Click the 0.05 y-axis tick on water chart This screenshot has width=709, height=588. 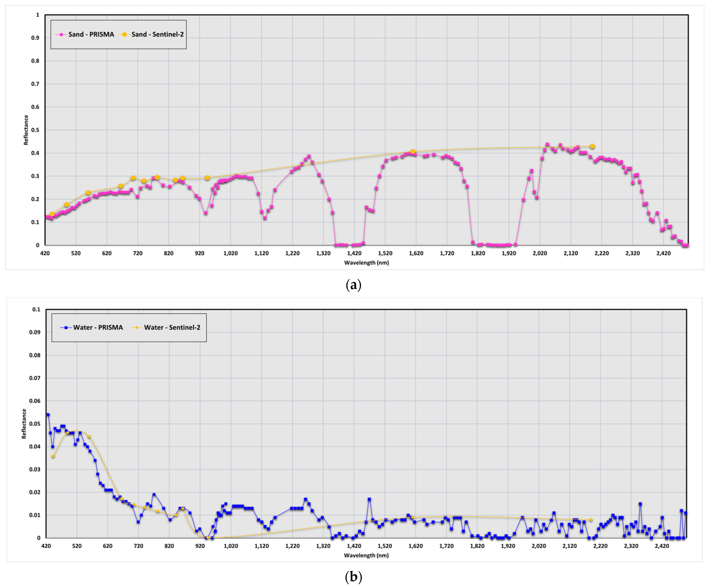[x=34, y=424]
